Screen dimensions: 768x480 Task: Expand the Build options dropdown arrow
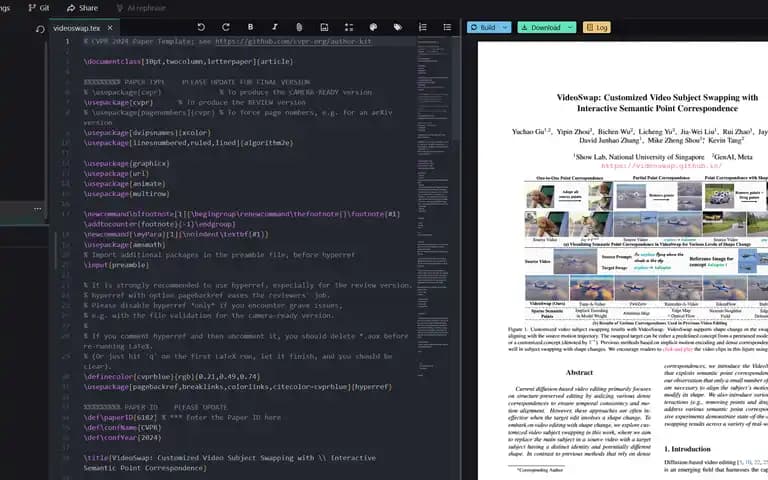[505, 27]
